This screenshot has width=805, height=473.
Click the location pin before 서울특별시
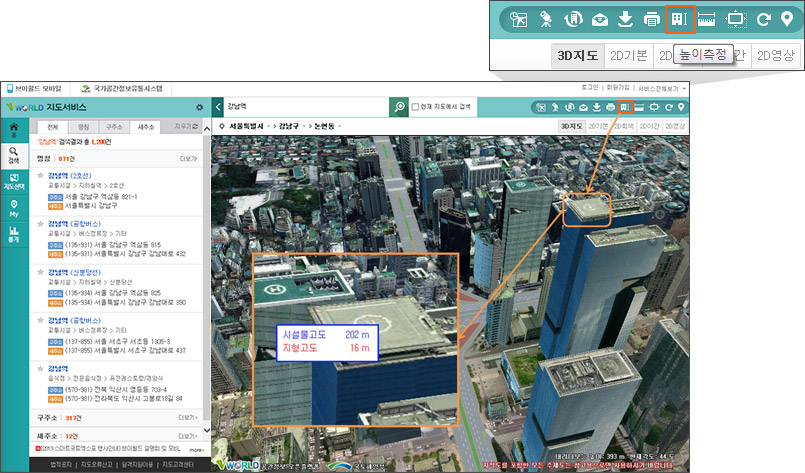point(222,126)
